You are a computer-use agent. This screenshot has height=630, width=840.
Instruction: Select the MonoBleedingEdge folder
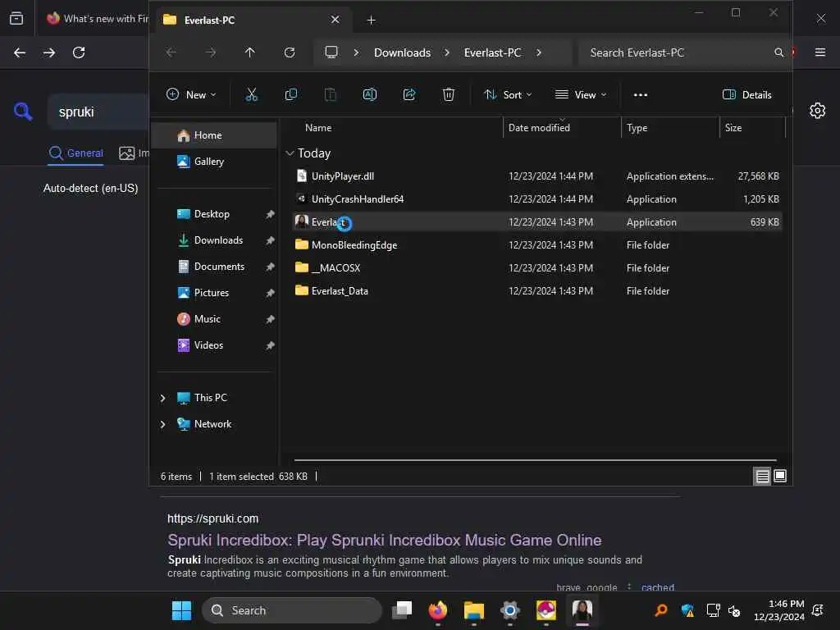pos(536,244)
